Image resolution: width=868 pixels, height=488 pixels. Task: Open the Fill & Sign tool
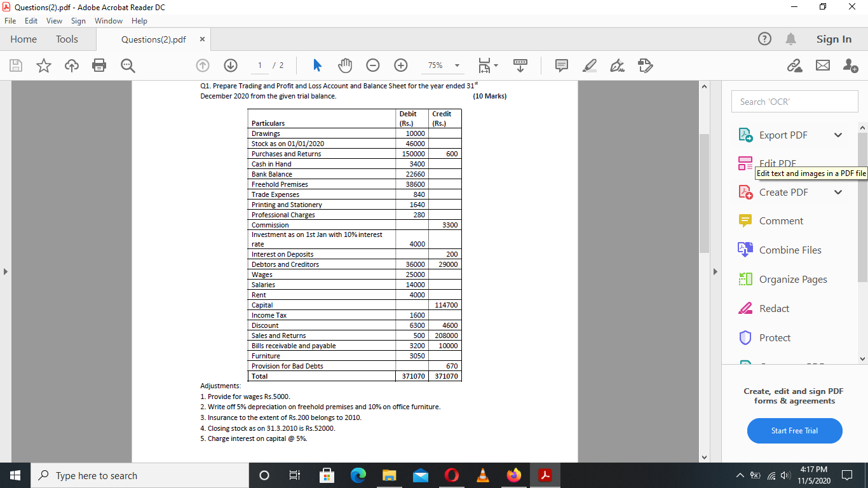point(644,65)
